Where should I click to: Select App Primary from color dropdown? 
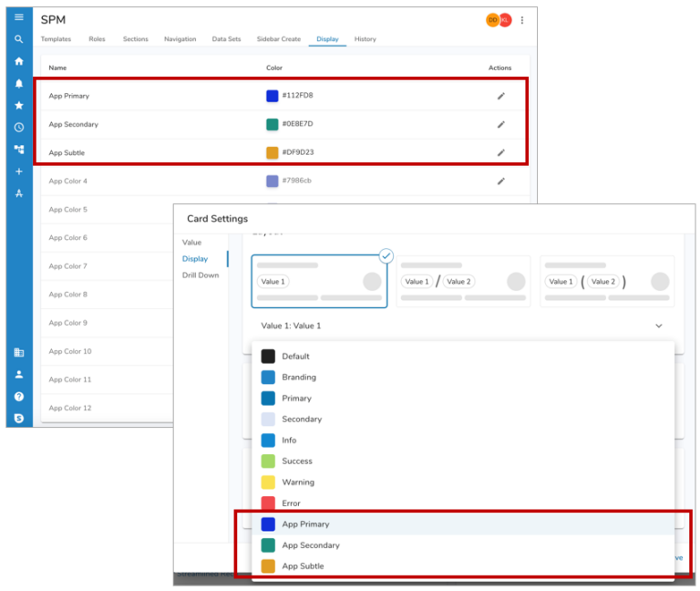click(305, 524)
